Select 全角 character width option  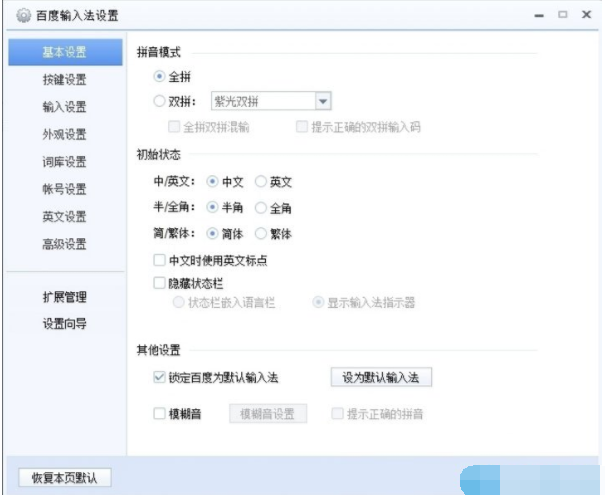[x=261, y=208]
